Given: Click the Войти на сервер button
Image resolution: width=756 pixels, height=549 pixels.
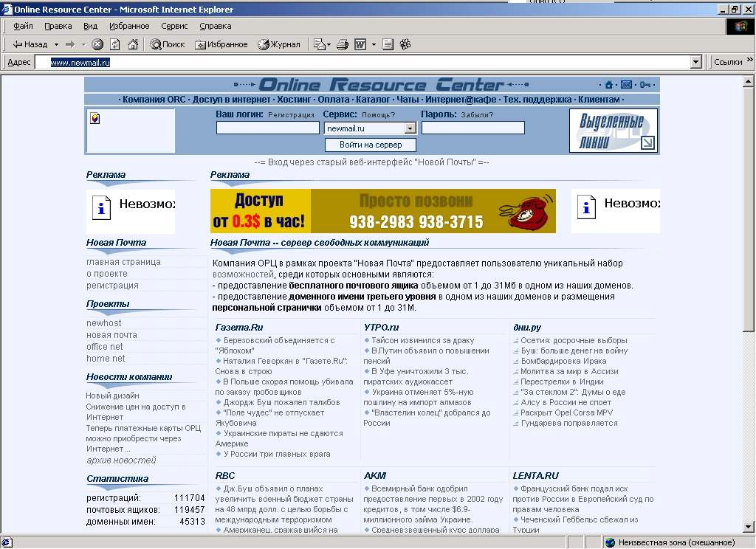Looking at the screenshot, I should [371, 145].
